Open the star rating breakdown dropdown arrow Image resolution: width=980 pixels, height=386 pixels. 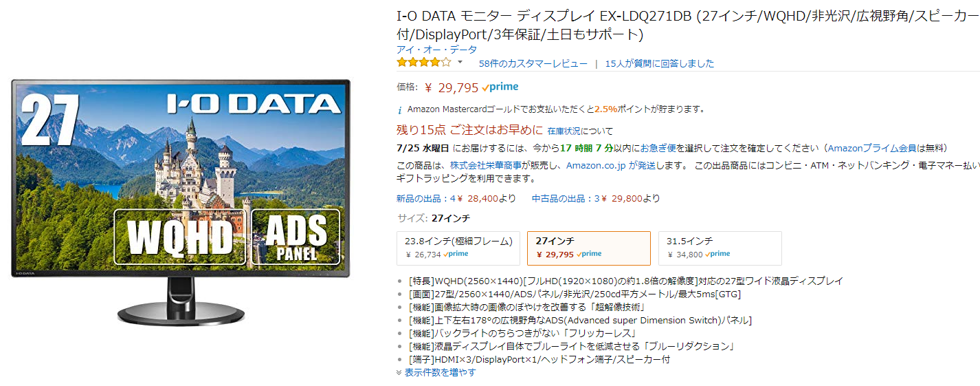click(460, 63)
